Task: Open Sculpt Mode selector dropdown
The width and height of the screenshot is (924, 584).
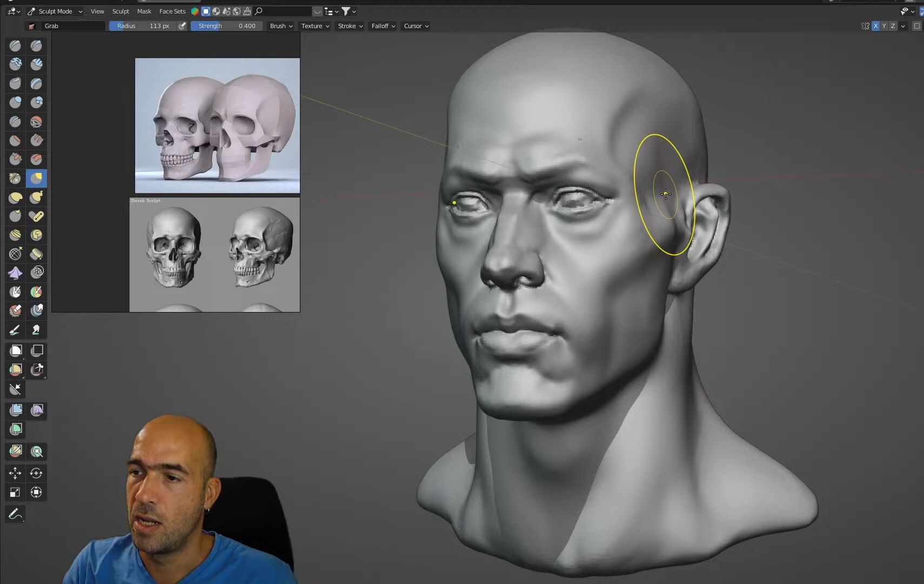Action: click(x=55, y=11)
